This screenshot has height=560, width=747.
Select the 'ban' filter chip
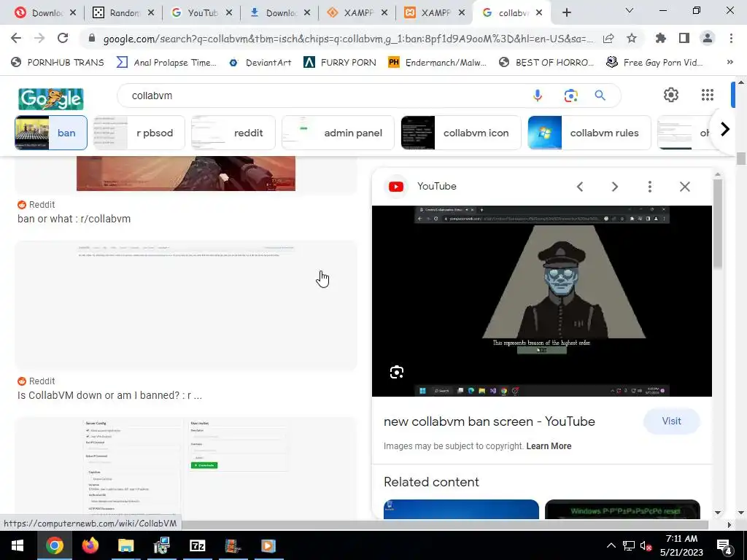[x=51, y=133]
